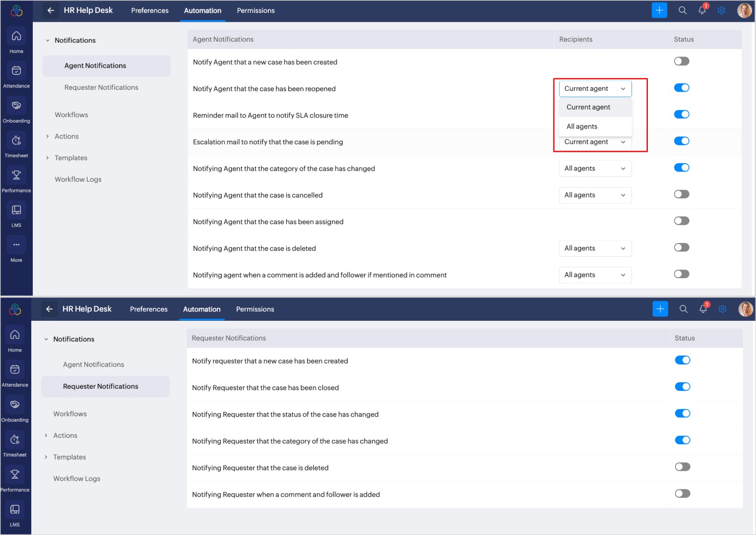The image size is (756, 535).
Task: Click the blue plus button on Agent Notifications page
Action: tap(659, 10)
